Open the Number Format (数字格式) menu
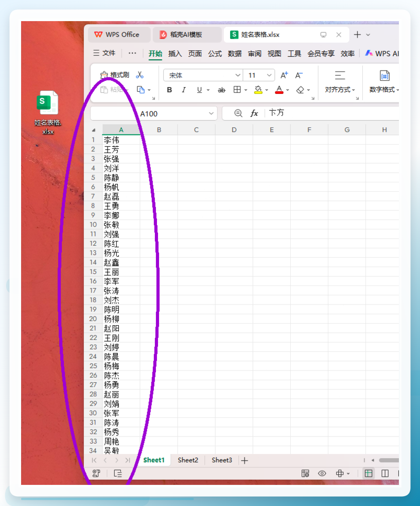Image resolution: width=420 pixels, height=506 pixels. (384, 81)
